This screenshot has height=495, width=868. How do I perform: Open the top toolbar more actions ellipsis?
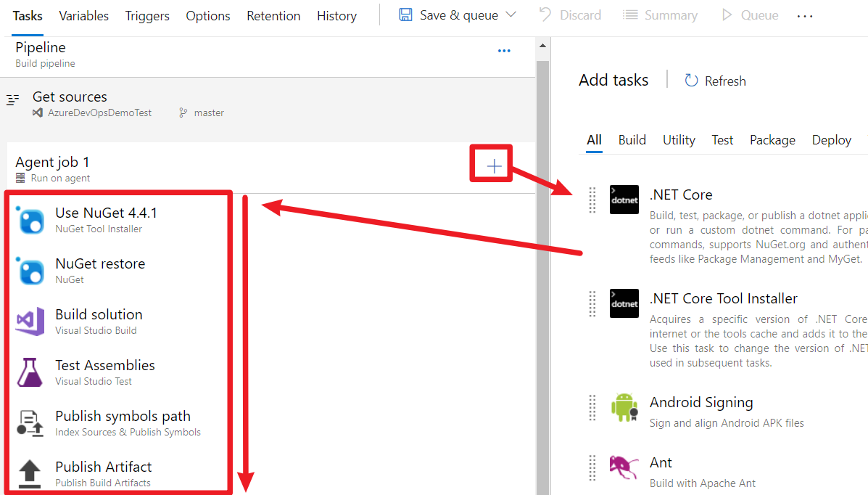click(x=805, y=16)
